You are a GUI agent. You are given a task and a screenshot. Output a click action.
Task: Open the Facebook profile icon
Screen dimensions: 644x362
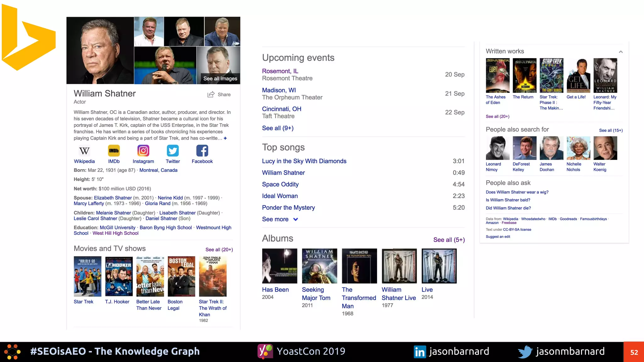coord(202,151)
